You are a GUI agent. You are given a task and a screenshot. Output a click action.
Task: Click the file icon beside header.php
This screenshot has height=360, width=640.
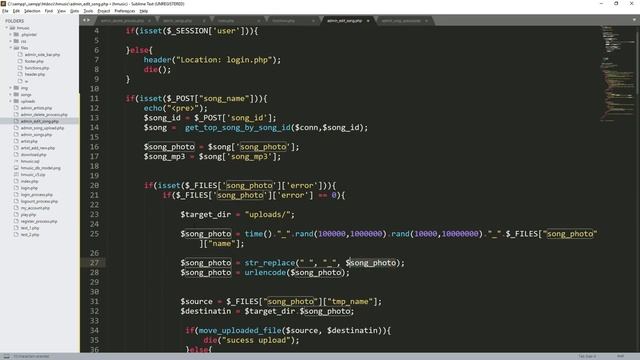click(x=20, y=74)
